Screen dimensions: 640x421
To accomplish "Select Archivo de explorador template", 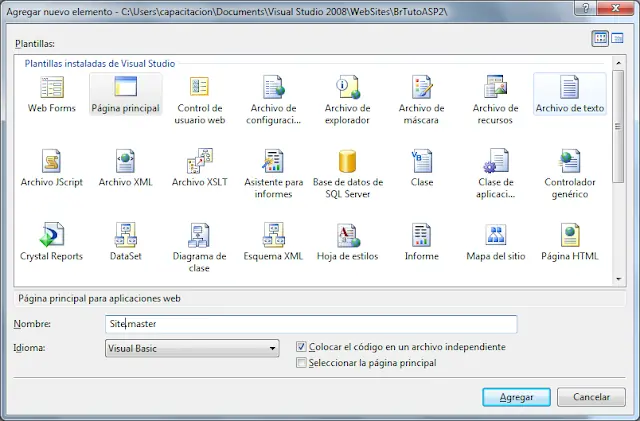I will click(x=347, y=99).
